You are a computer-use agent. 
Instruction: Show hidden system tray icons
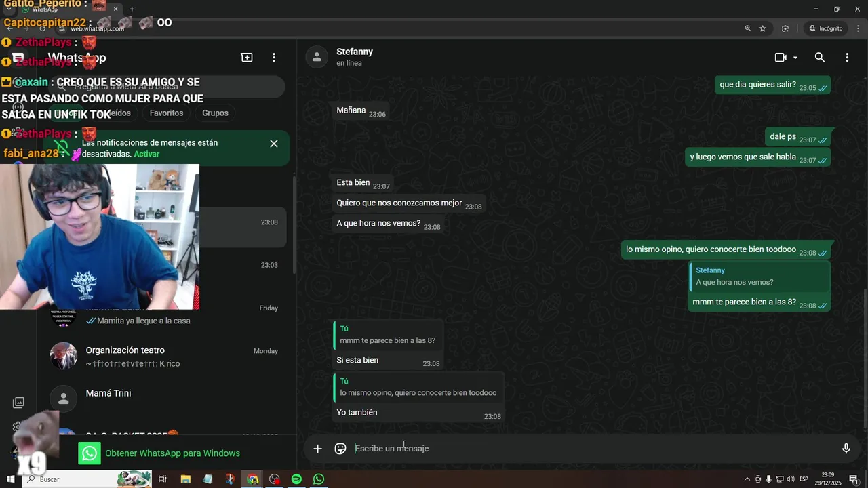[x=747, y=479]
